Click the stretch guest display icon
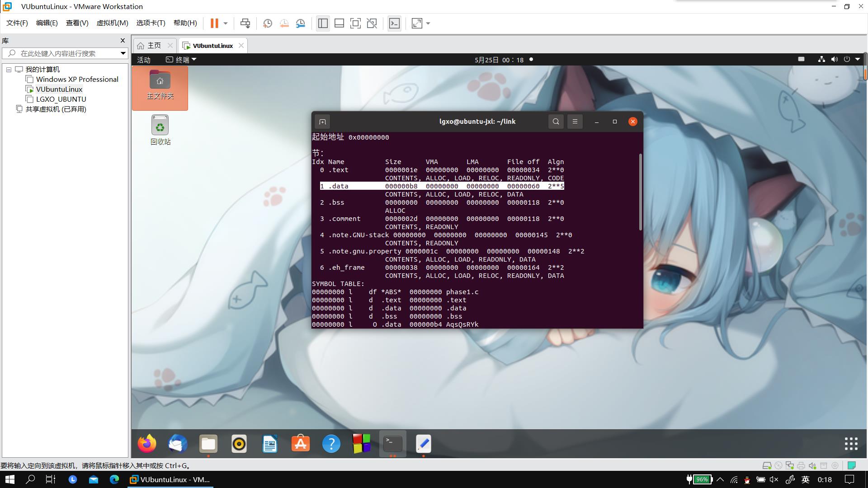Screen dimensions: 868x488 [x=417, y=23]
